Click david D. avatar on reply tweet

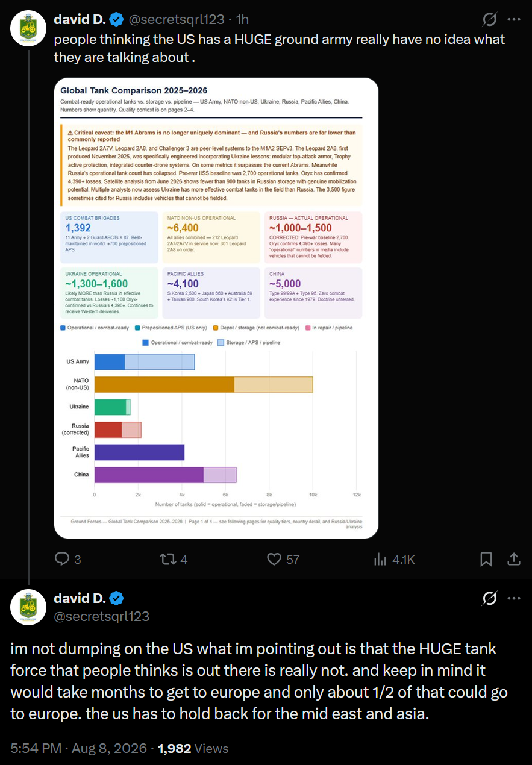(28, 607)
